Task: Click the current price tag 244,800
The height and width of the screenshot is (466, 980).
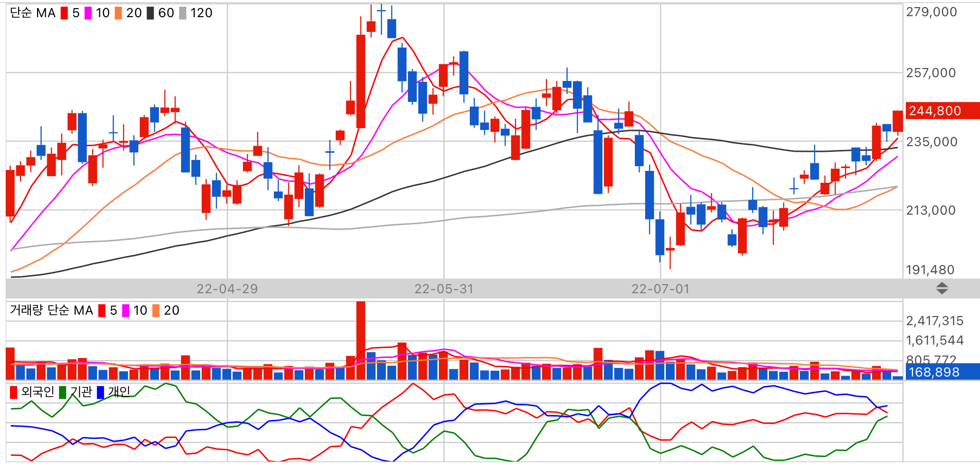Action: 942,110
